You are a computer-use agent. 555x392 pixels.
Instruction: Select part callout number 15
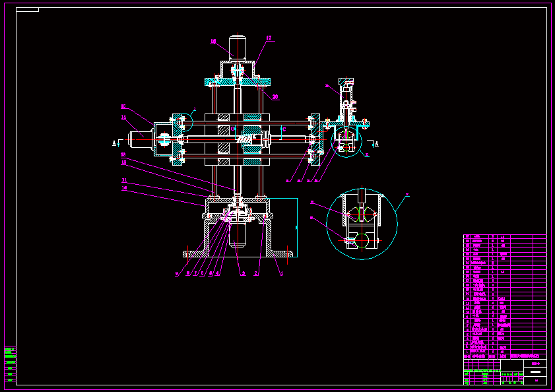(x=123, y=107)
